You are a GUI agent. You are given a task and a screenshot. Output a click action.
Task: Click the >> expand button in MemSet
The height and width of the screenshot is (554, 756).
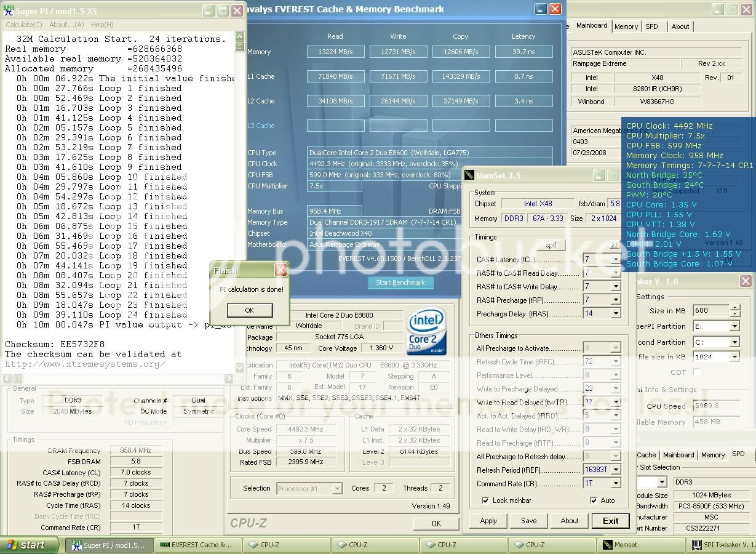click(x=613, y=245)
